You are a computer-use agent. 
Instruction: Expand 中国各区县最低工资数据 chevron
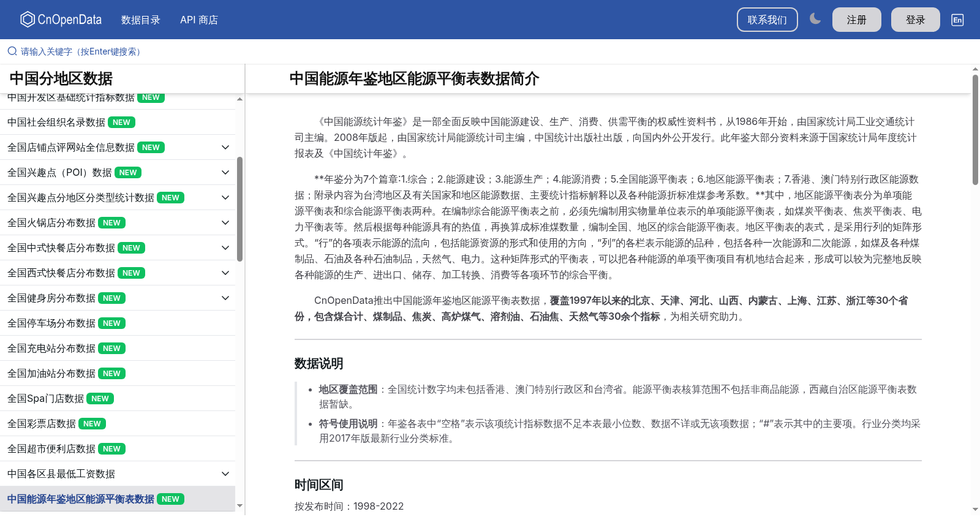pyautogui.click(x=225, y=474)
